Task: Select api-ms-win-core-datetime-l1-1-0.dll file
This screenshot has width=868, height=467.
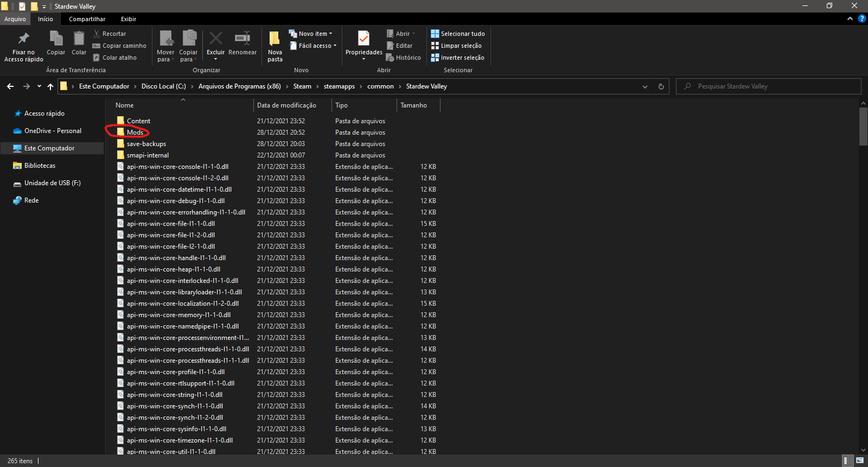Action: coord(179,190)
